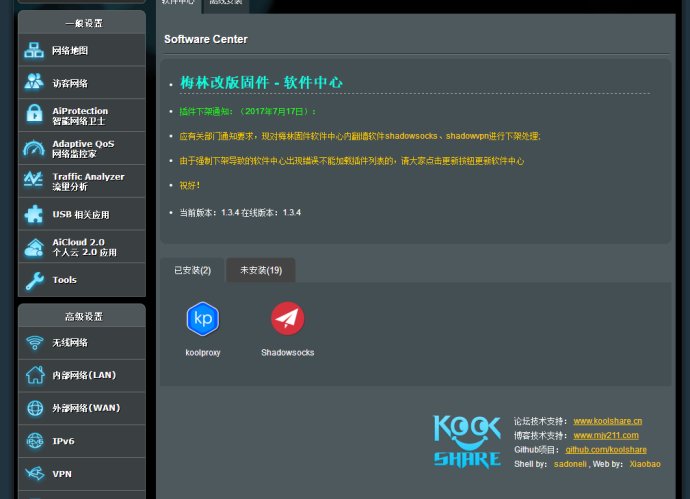
Task: Click the Traffic Analyzer menu label
Action: pos(88,181)
